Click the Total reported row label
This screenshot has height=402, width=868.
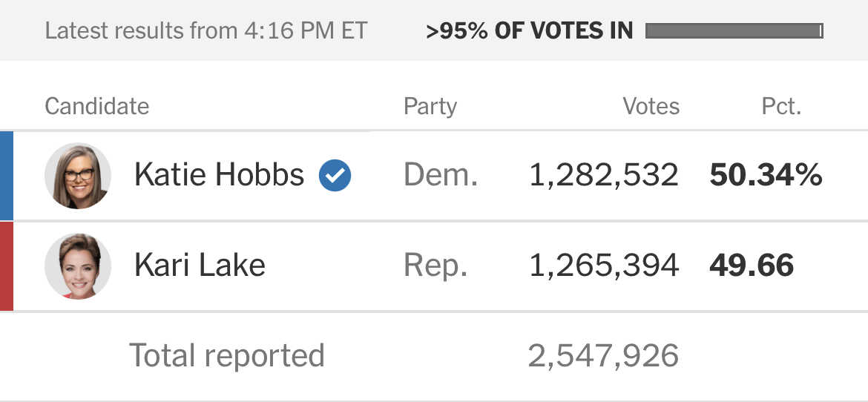[x=227, y=355]
